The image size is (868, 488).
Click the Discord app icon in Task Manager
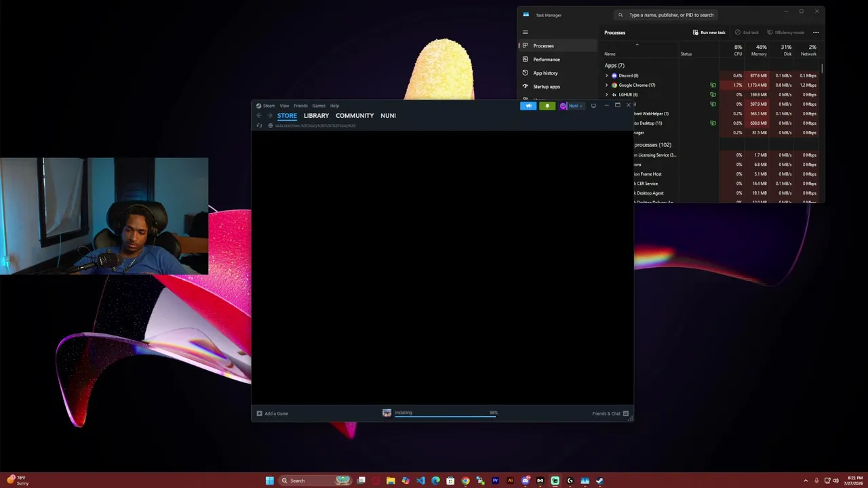(x=614, y=76)
